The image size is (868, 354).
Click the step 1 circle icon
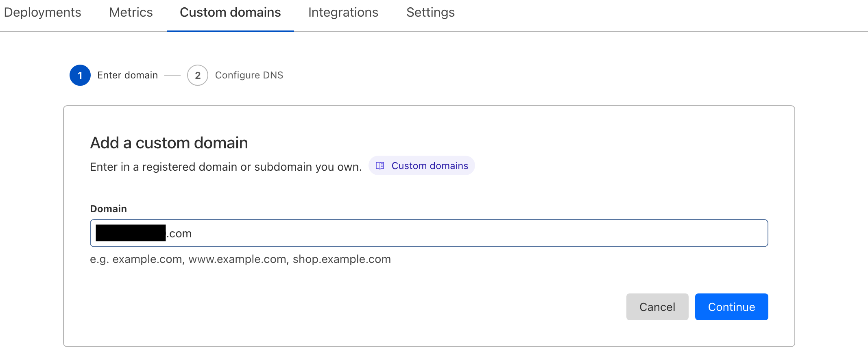(80, 75)
